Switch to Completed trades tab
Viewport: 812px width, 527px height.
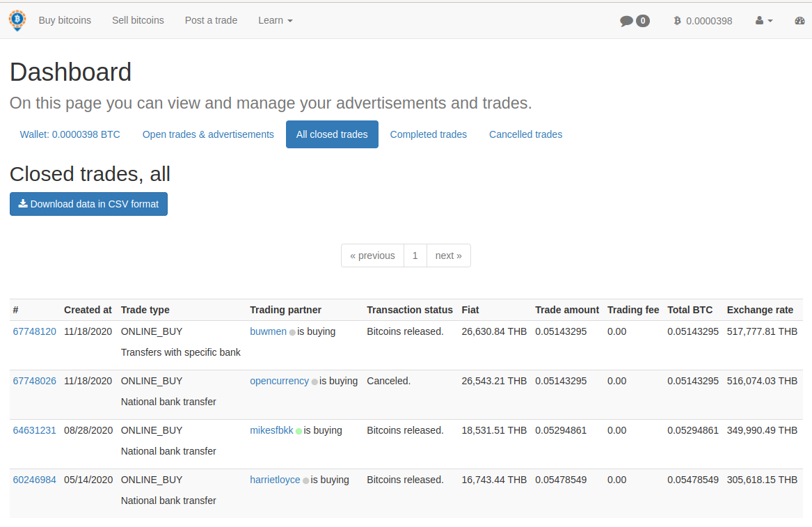point(428,134)
